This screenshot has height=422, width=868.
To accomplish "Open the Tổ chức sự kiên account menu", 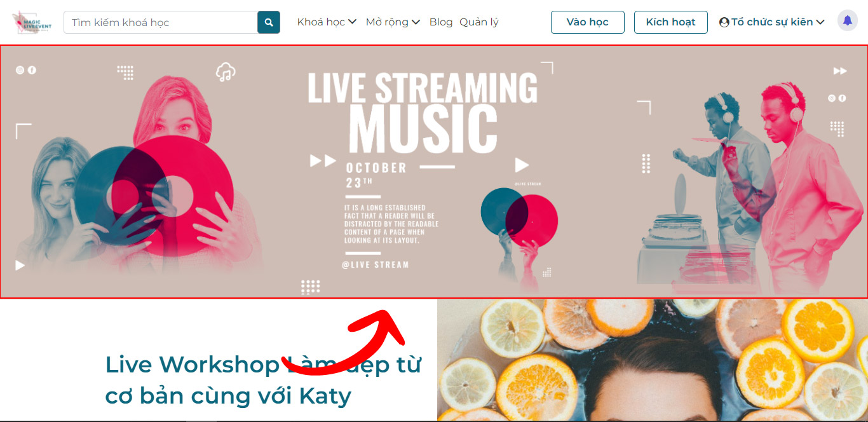I will [772, 22].
